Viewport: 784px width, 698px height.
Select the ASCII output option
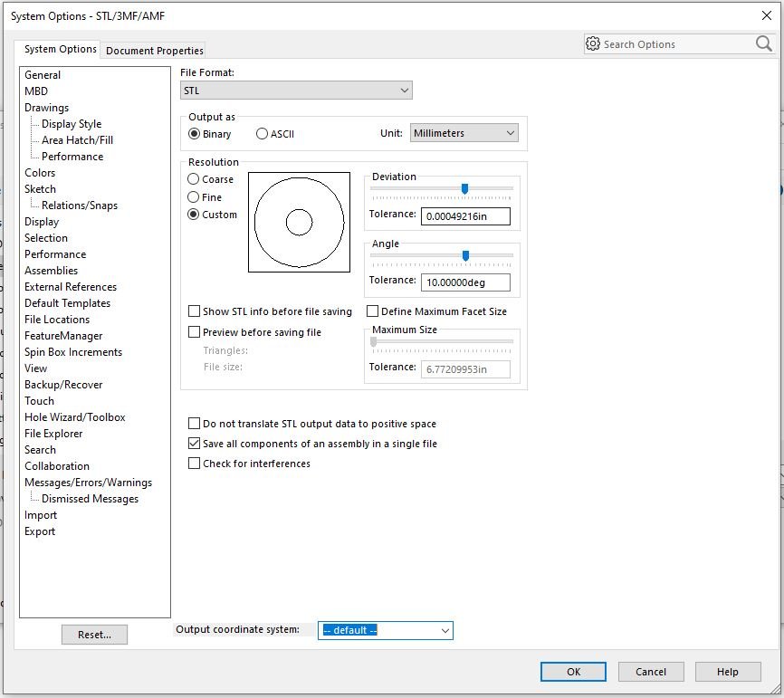[x=263, y=134]
